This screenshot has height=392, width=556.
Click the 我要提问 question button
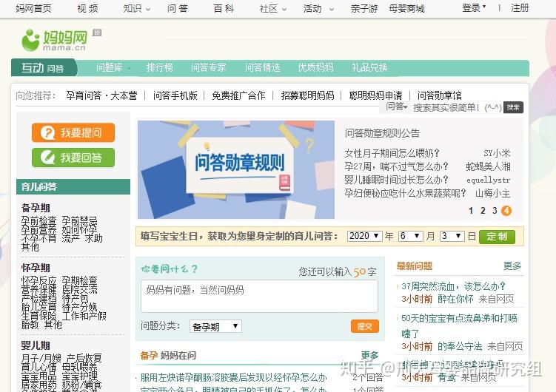73,133
